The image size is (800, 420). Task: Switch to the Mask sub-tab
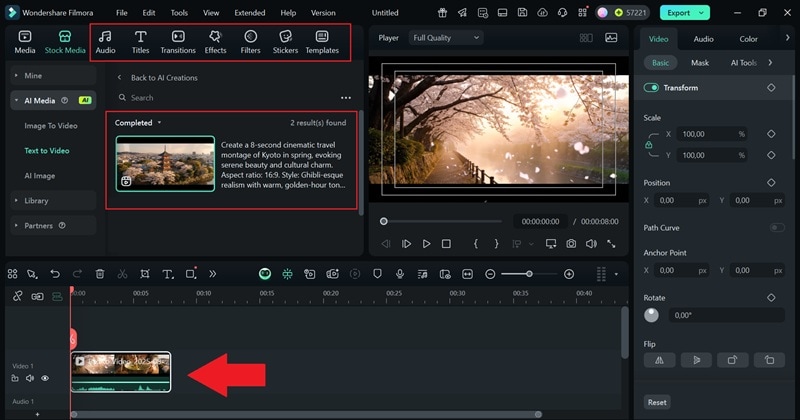coord(699,63)
